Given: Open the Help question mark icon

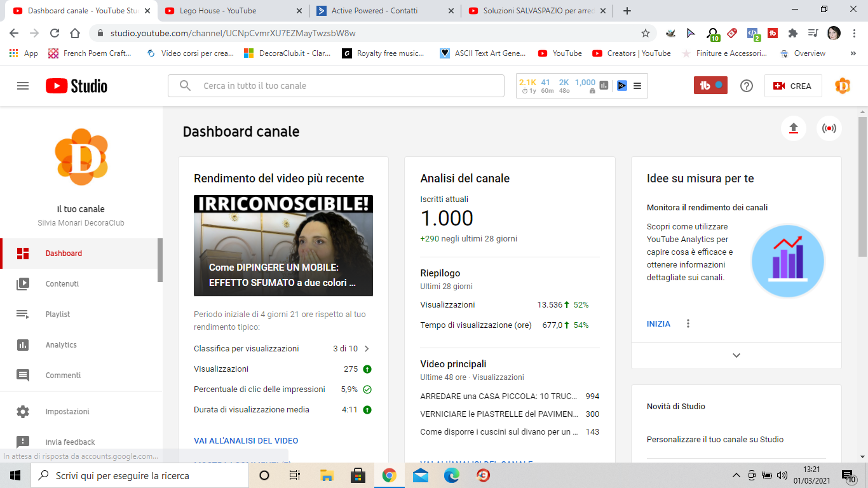Looking at the screenshot, I should pyautogui.click(x=747, y=86).
